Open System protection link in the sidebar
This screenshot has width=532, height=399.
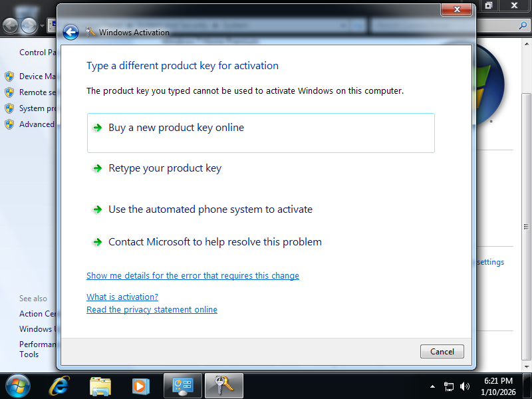[37, 108]
